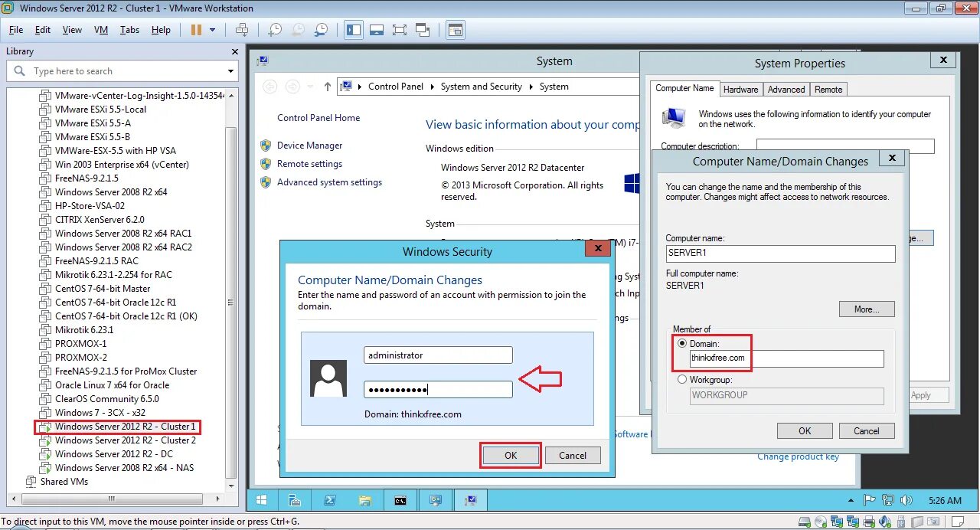Viewport: 980px width, 530px height.
Task: Click the Library search magnifier icon
Action: [19, 71]
